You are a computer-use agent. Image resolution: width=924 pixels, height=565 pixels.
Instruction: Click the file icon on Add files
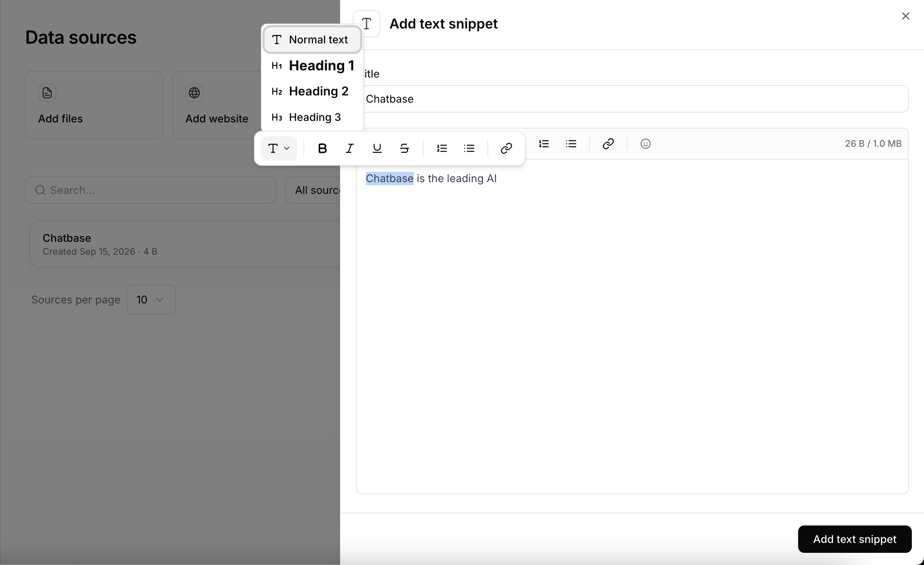[x=47, y=93]
